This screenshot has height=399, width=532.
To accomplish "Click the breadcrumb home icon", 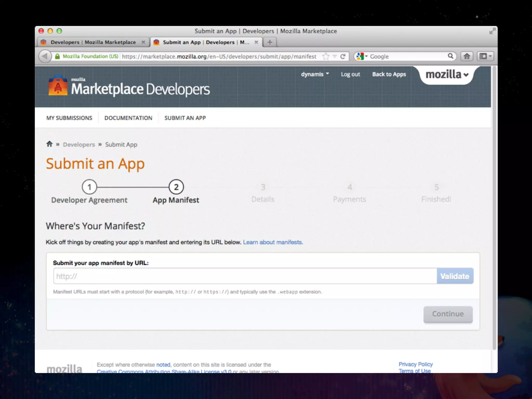I will coord(49,144).
